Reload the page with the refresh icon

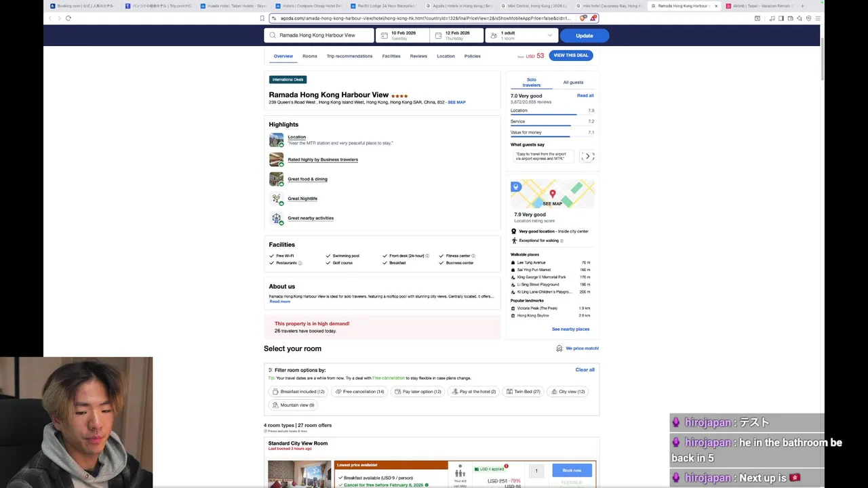(68, 18)
